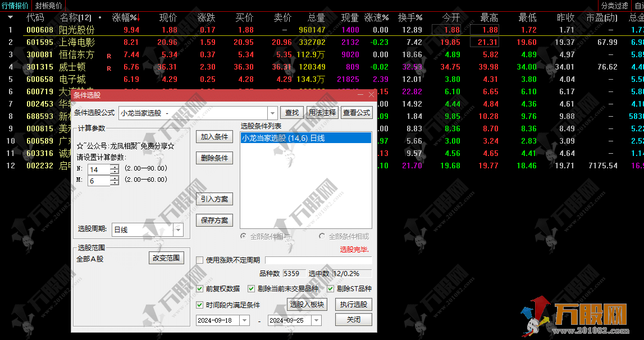Click the 用法注释 button

click(x=322, y=113)
